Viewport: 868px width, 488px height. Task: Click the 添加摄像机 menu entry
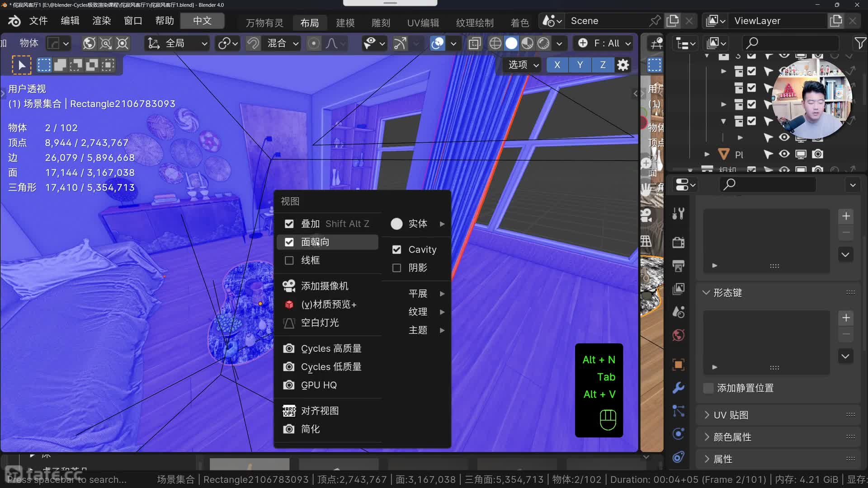click(324, 286)
